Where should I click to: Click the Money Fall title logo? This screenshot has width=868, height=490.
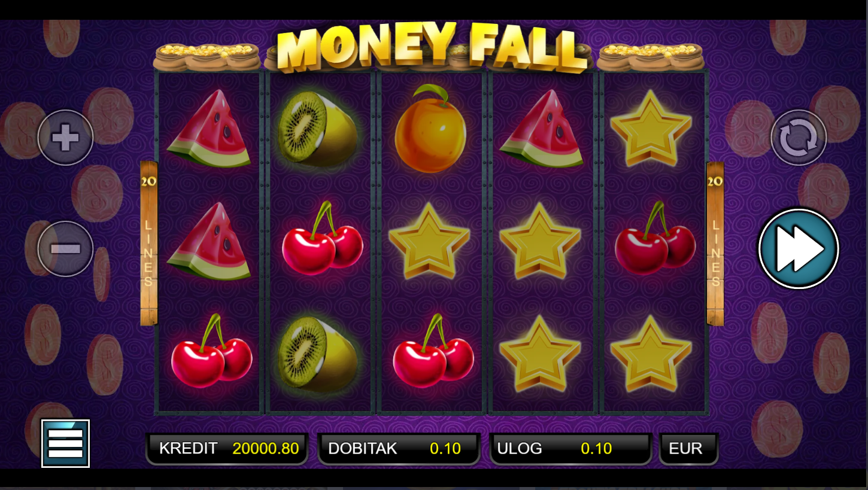[431, 47]
